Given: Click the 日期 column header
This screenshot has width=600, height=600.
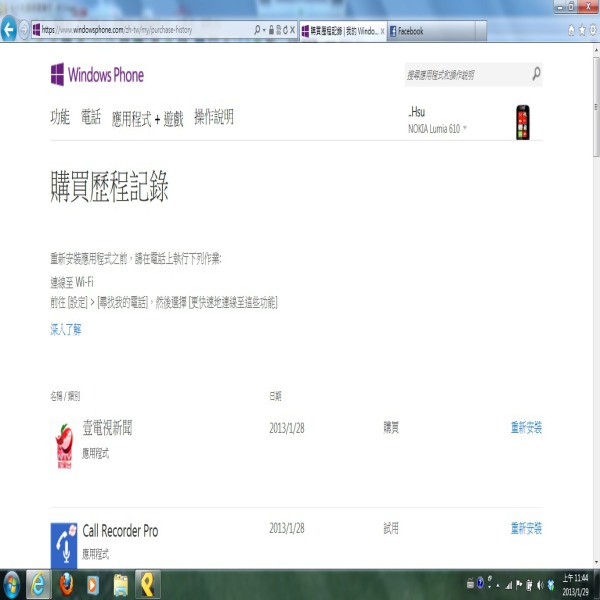Looking at the screenshot, I should tap(275, 396).
